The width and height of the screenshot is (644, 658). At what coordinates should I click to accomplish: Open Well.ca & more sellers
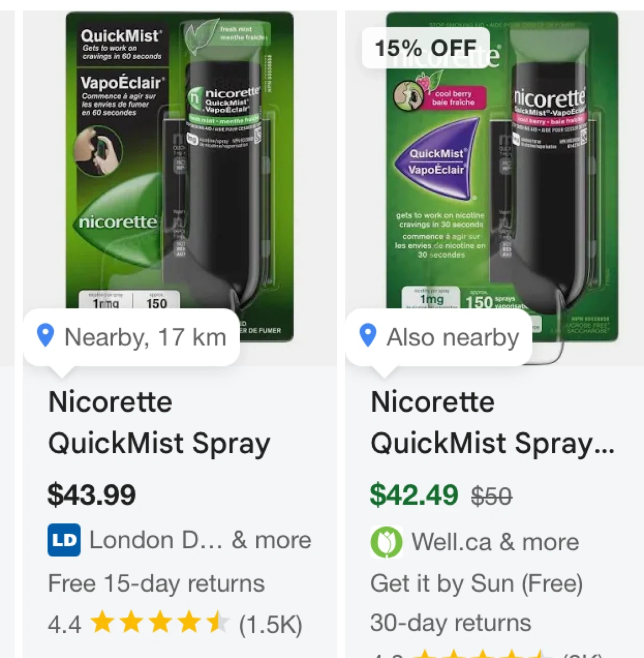pyautogui.click(x=495, y=542)
